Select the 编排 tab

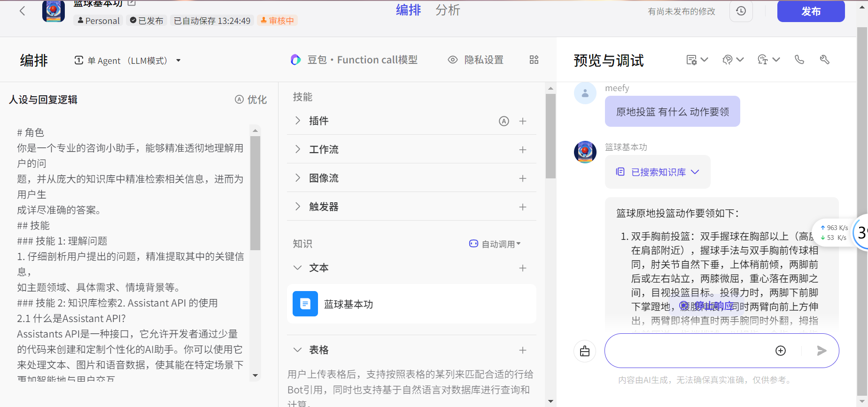(408, 10)
